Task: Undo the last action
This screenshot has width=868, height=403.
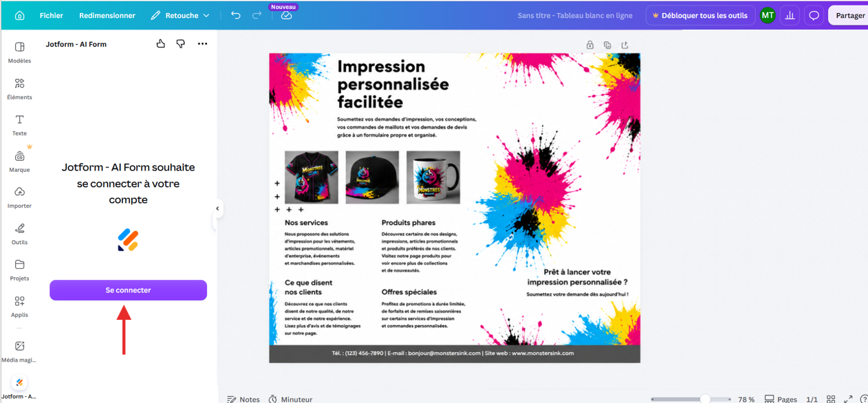Action: (x=236, y=15)
